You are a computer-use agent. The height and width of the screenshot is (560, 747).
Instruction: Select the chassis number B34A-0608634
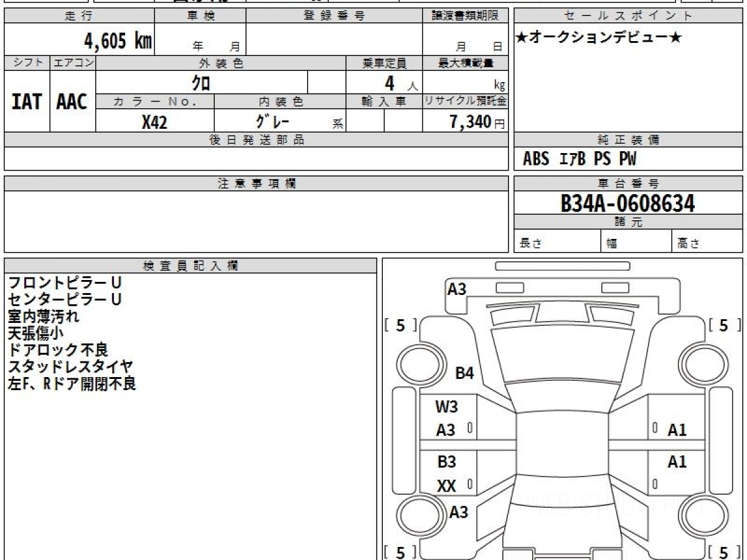click(x=627, y=203)
